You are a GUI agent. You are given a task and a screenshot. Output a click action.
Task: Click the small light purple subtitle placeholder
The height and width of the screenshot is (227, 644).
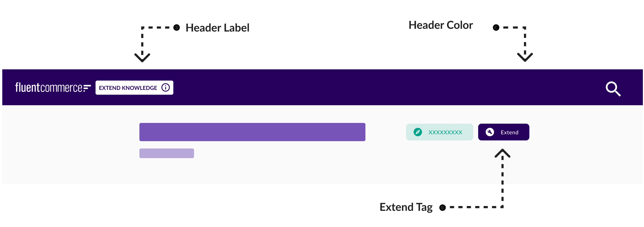pos(167,153)
